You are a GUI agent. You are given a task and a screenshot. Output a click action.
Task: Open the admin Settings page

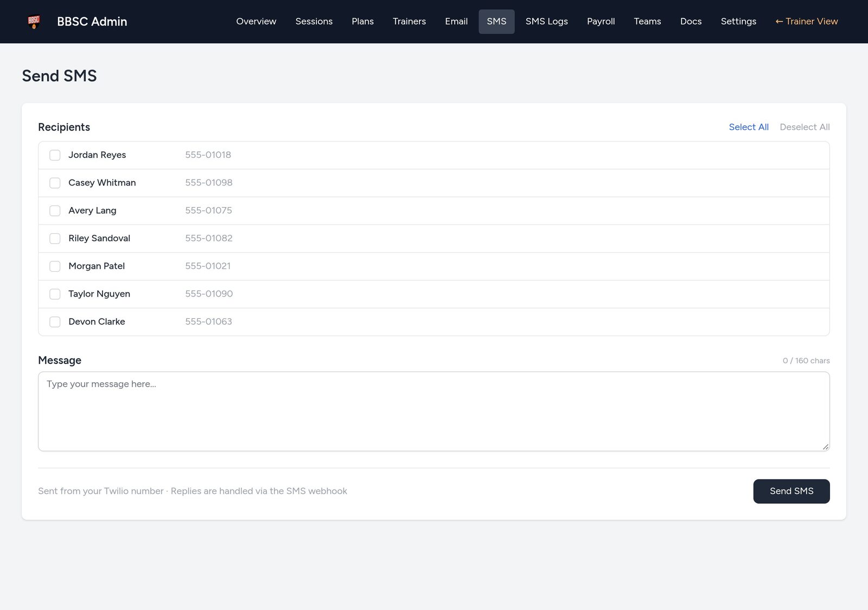point(738,22)
